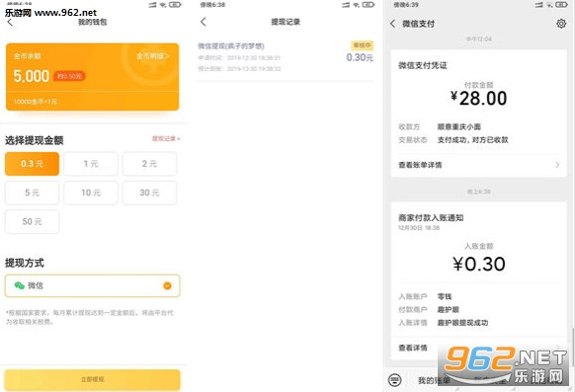The height and width of the screenshot is (392, 575).
Task: Tap the 提现方式 section heading
Action: [x=24, y=263]
